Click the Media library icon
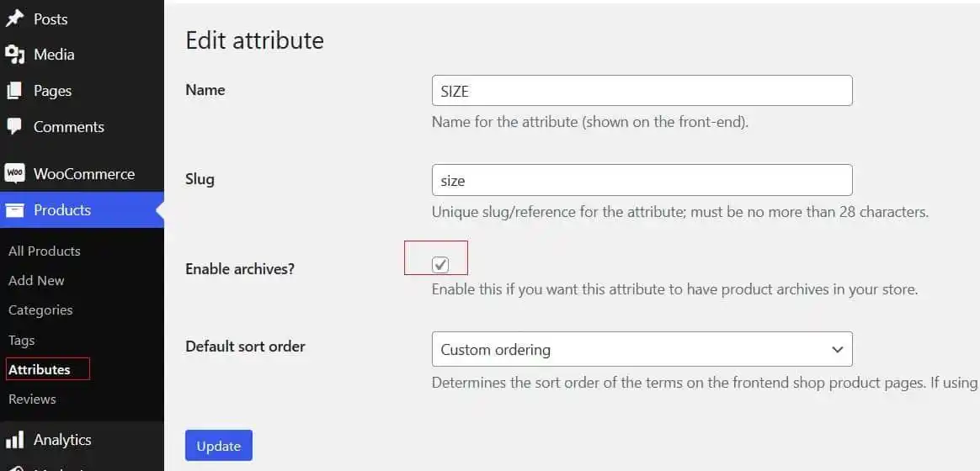Screen dimensions: 980x471 [x=14, y=55]
